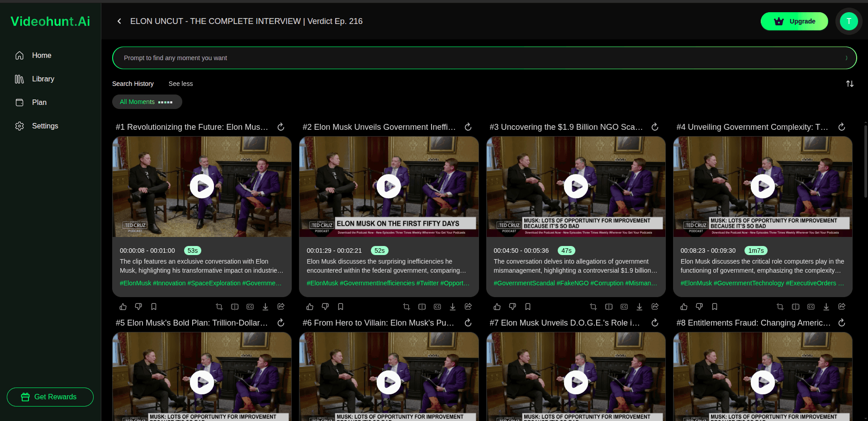Click the Search History label
Screen dimensions: 868x421
[133, 84]
